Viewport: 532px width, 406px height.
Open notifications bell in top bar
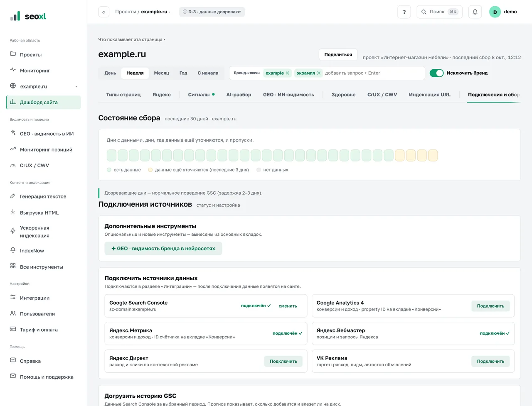pos(475,12)
